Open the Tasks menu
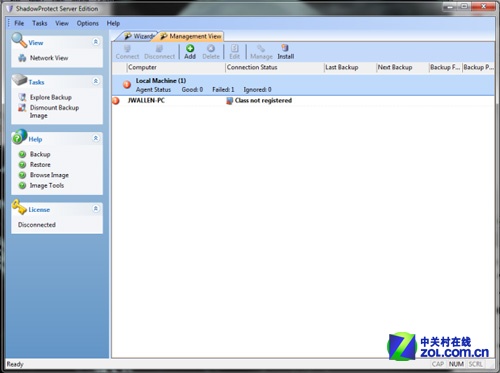The image size is (500, 373). pos(40,23)
